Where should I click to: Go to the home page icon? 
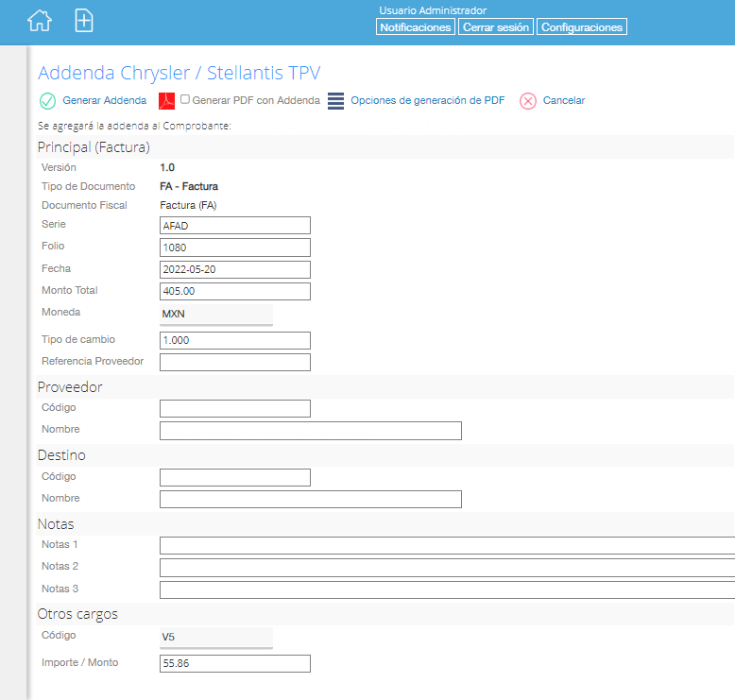click(x=40, y=21)
